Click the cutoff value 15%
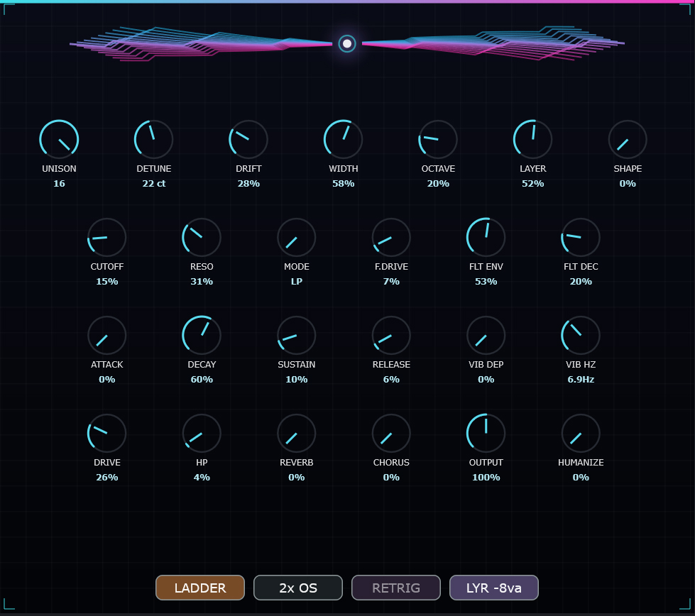Screen dimensions: 695x616 coord(106,282)
